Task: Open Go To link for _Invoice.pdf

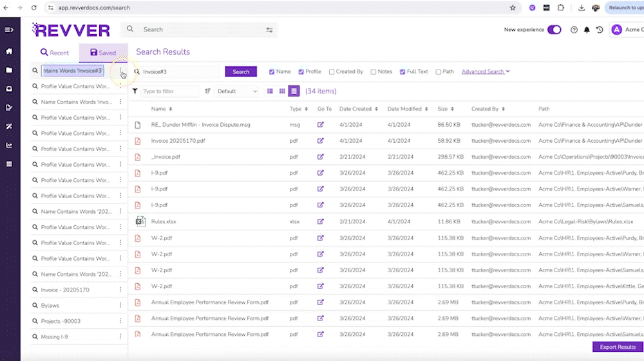Action: [320, 157]
